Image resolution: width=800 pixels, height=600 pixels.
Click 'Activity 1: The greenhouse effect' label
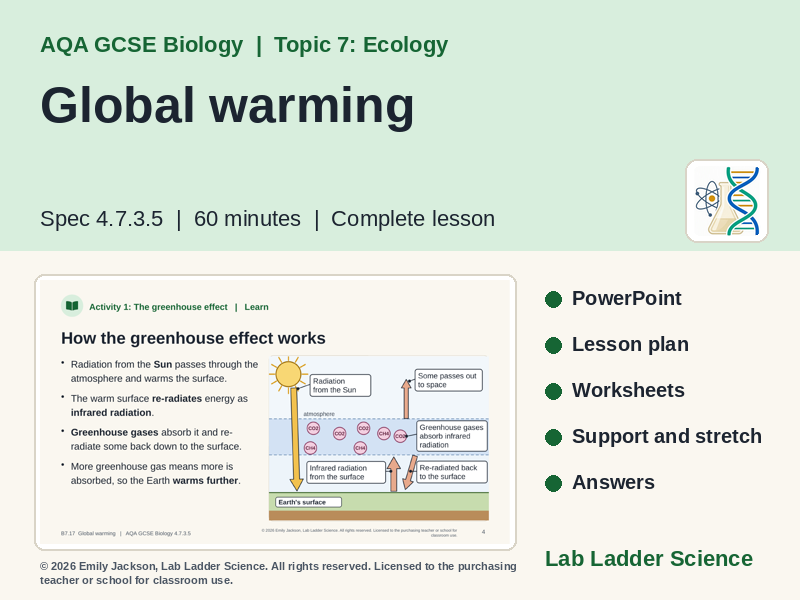point(158,307)
